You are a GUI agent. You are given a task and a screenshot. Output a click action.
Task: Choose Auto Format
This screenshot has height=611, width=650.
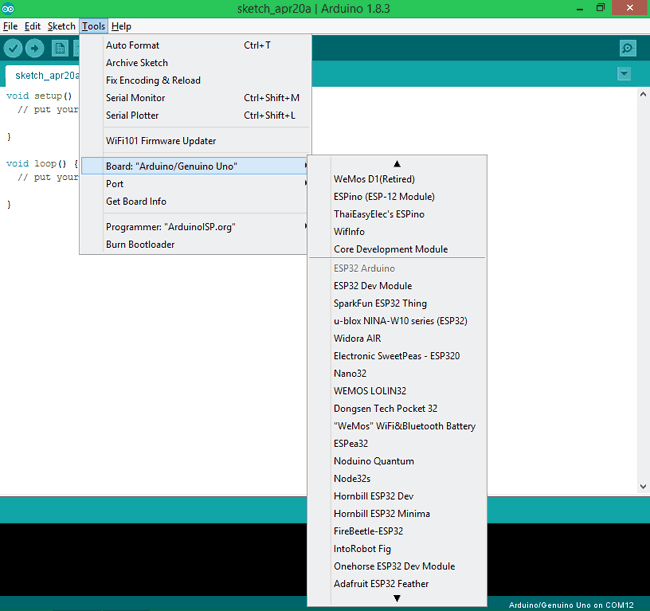(x=195, y=45)
